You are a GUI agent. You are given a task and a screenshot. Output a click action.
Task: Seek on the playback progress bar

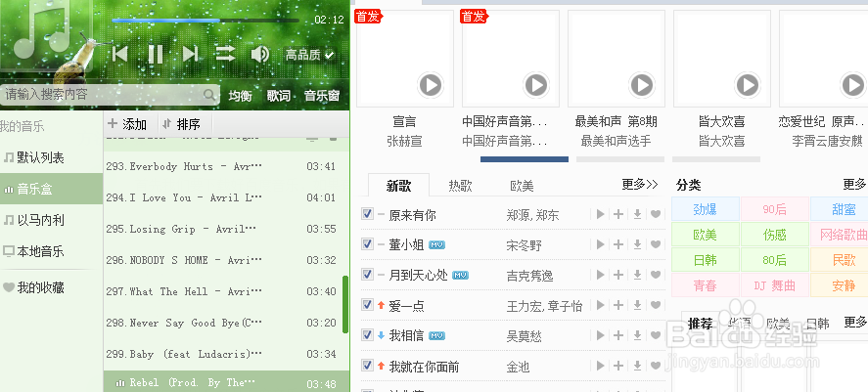click(206, 21)
